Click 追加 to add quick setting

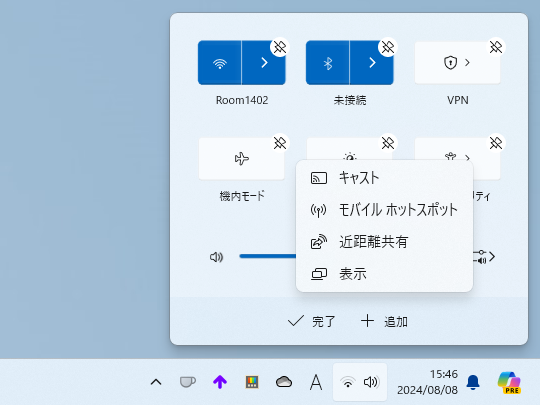tap(384, 321)
